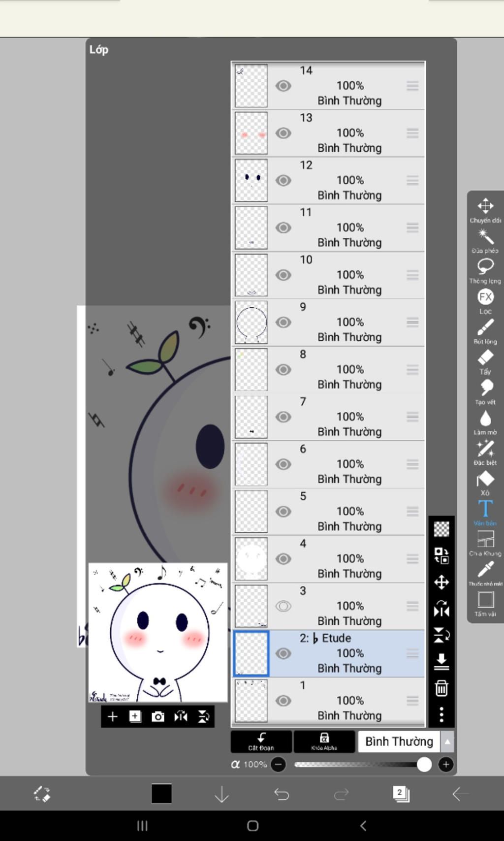The image size is (504, 841).
Task: Click the back arrow in bottom bar
Action: coord(461,794)
